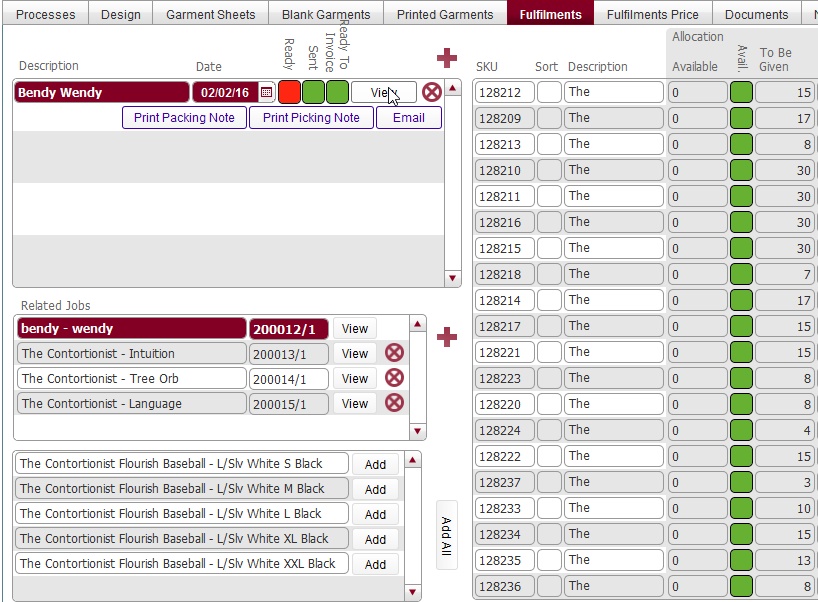Toggle the Sent green status box
818x602 pixels.
point(313,92)
